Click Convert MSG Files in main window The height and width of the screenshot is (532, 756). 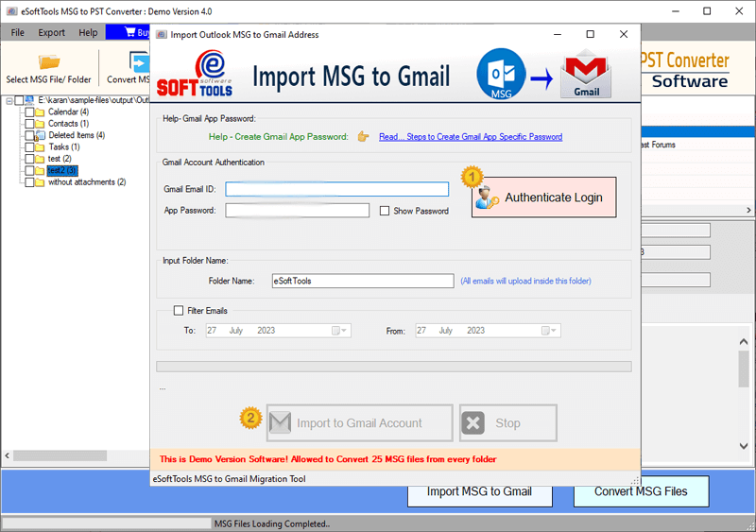pos(641,491)
